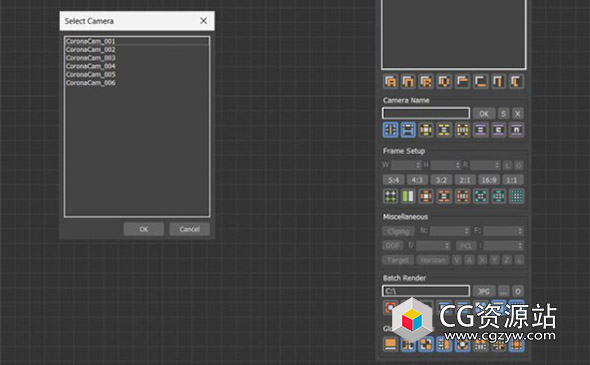Click the yellow icon with vertical bars
This screenshot has width=590, height=365.
coord(462,130)
